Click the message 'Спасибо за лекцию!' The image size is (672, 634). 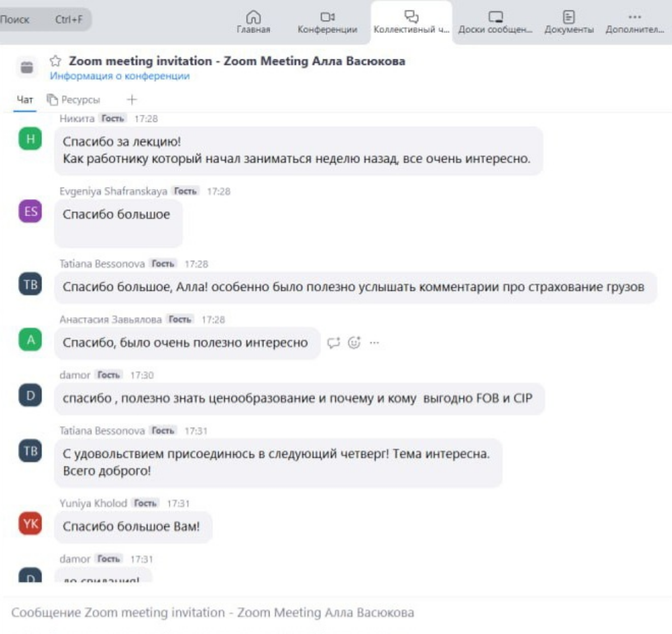click(298, 150)
